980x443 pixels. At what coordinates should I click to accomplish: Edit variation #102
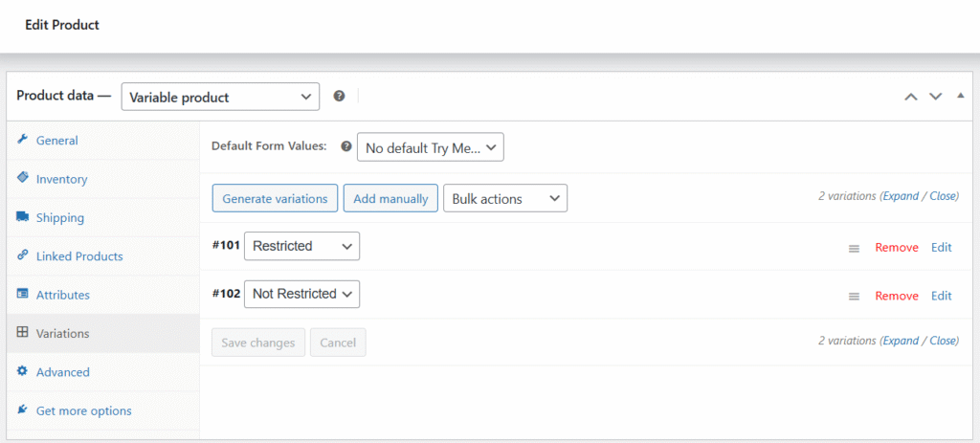pyautogui.click(x=942, y=296)
